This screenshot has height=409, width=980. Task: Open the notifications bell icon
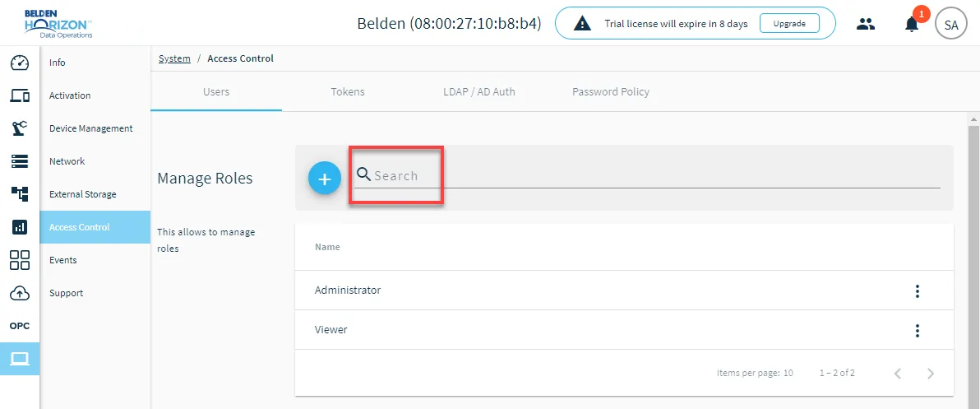912,25
